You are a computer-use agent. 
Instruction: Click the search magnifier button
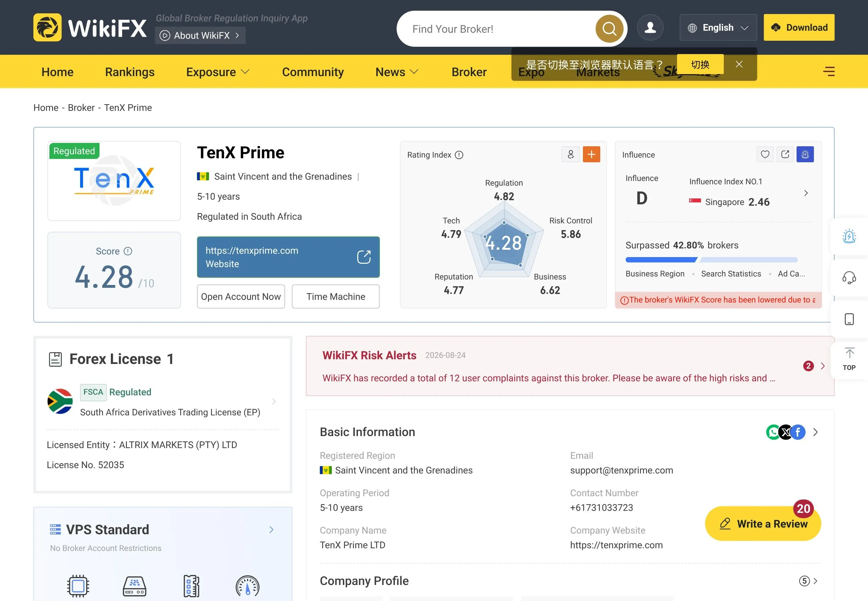609,29
